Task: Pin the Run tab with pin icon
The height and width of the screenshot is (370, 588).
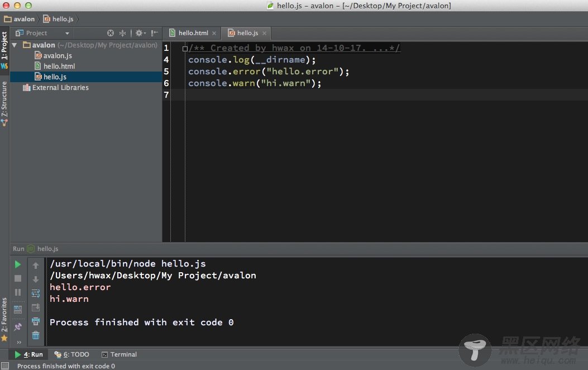Action: [18, 327]
